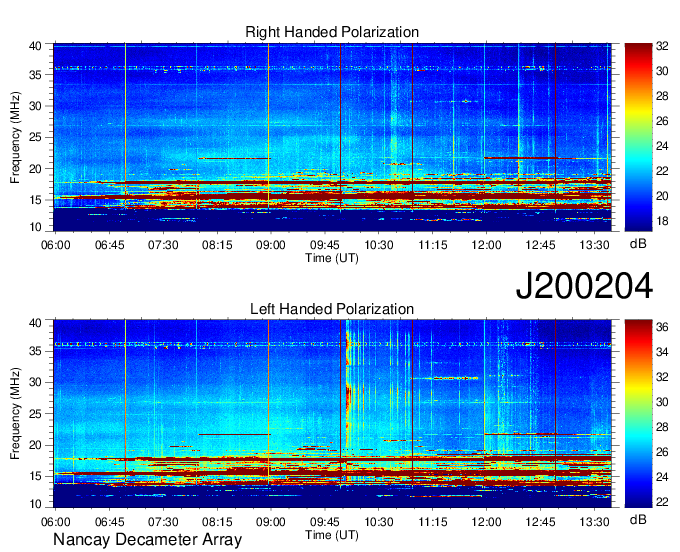The width and height of the screenshot is (680, 552).
Task: Click the '25' frequency tick on upper plot
Action: point(35,137)
